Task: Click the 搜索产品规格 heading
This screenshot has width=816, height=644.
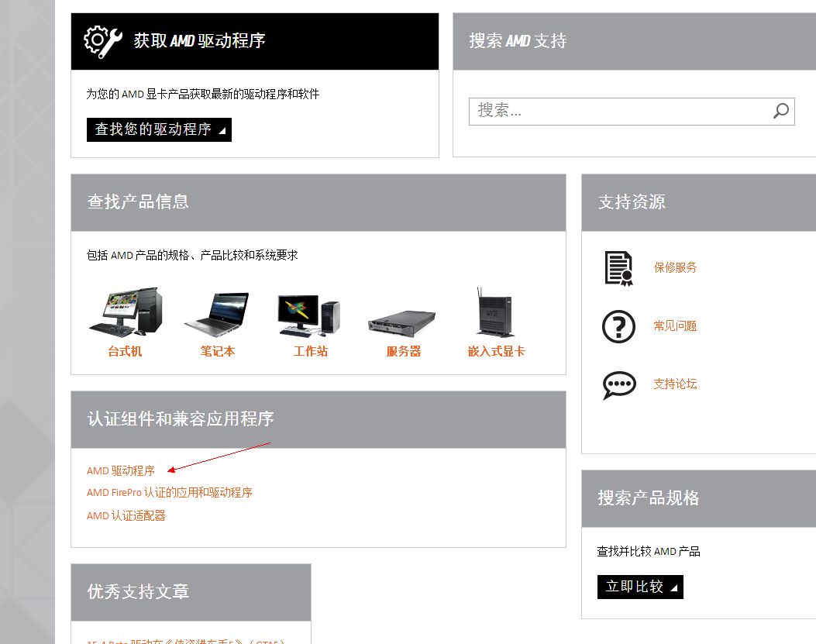Action: [x=649, y=498]
